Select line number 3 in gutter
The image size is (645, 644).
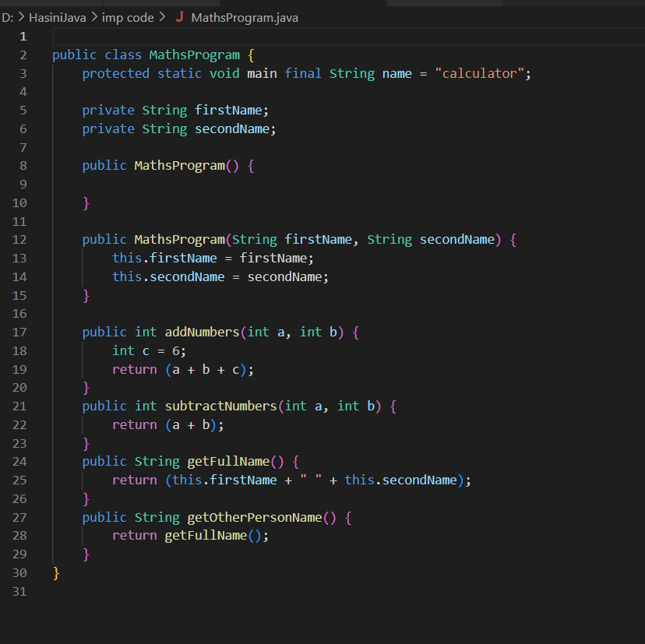click(x=23, y=74)
